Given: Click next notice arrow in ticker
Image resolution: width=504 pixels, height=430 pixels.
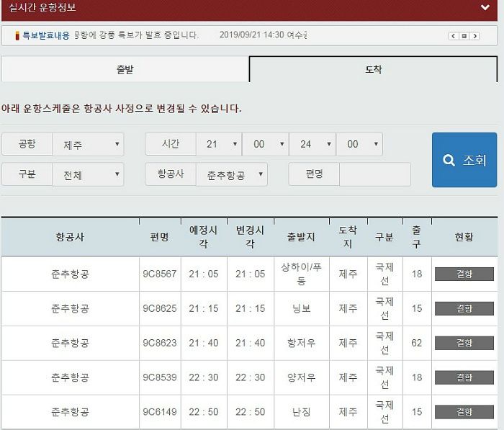Looking at the screenshot, I should tap(474, 36).
